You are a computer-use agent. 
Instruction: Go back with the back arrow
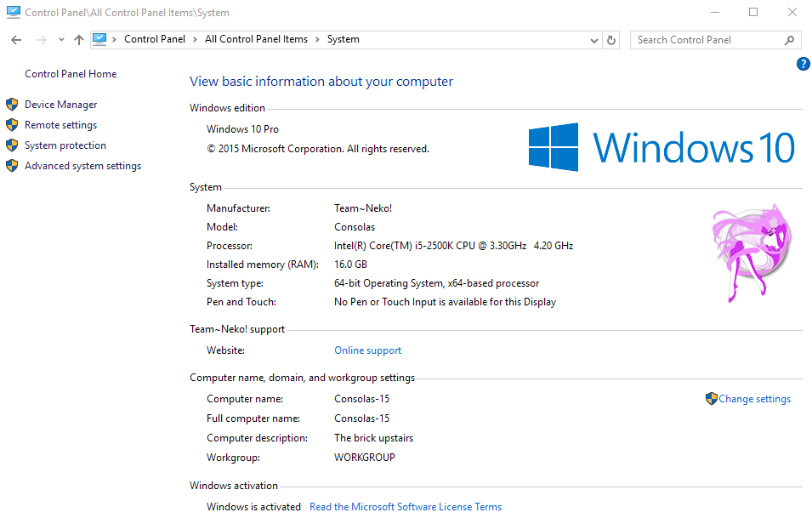coord(16,40)
